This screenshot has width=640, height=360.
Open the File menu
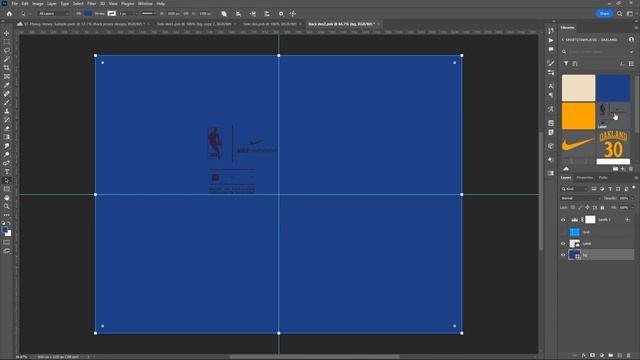click(14, 4)
